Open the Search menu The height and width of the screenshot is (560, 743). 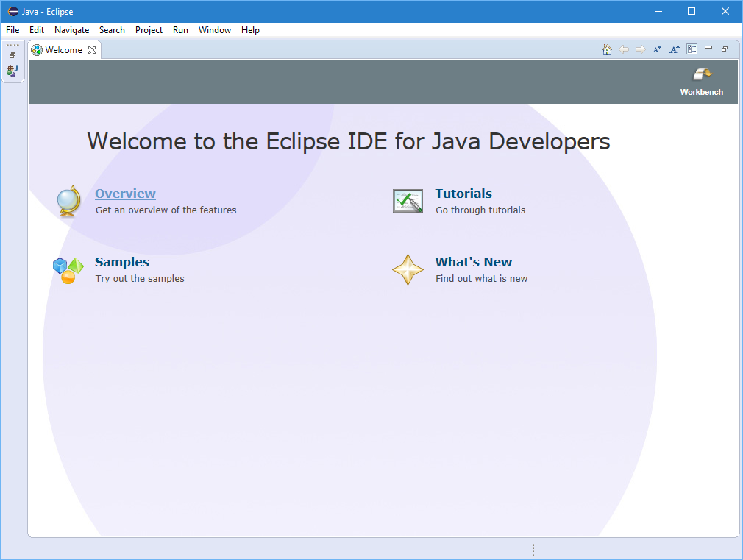pos(112,30)
